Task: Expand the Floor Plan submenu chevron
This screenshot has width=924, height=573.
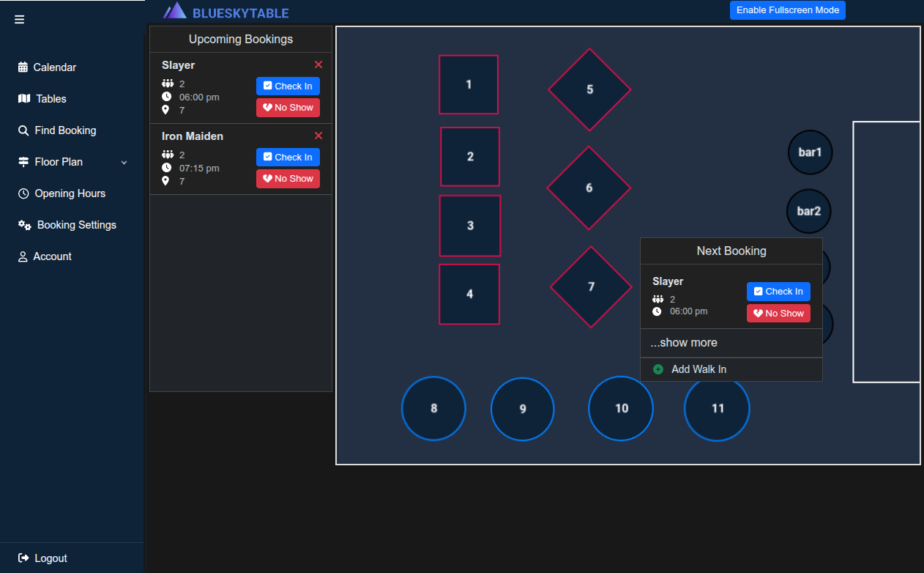Action: [x=124, y=163]
